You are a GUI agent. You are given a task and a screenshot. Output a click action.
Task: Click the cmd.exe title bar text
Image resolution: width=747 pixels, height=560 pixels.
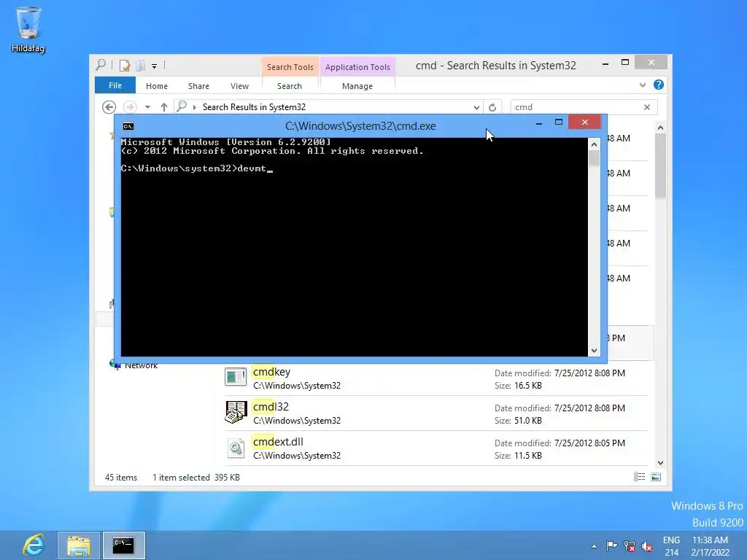(x=360, y=125)
